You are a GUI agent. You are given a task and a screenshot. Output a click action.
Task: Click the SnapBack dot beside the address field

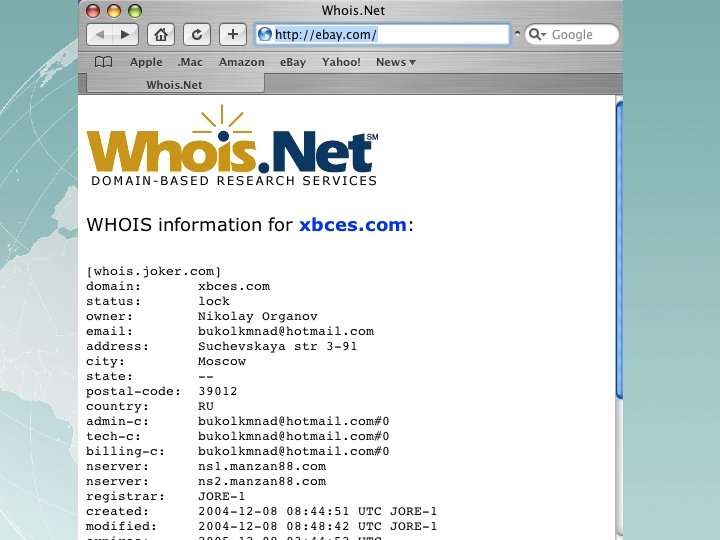pyautogui.click(x=517, y=34)
